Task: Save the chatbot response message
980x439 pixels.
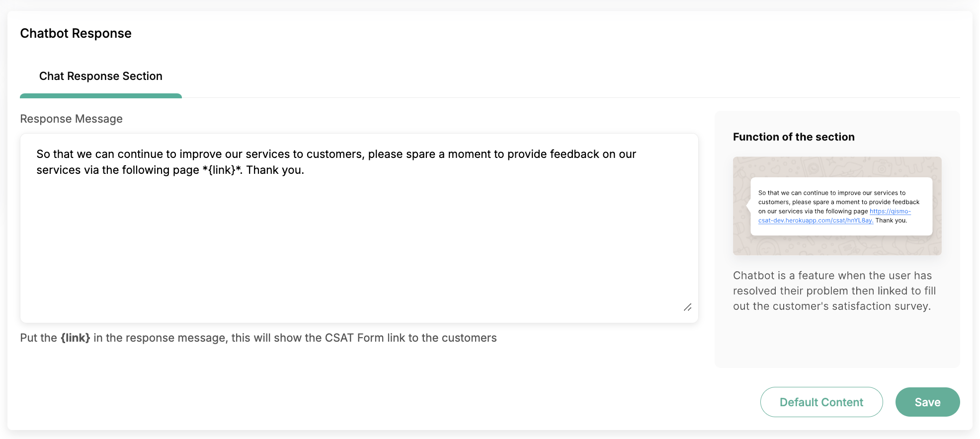Action: point(927,402)
